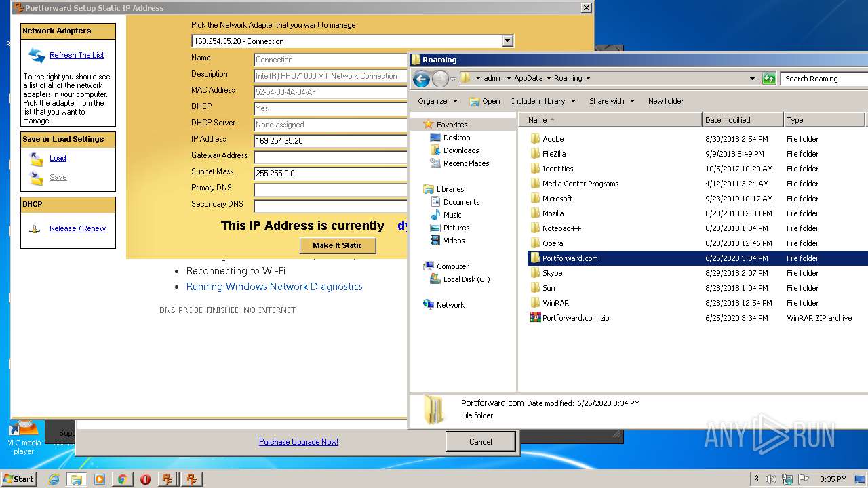Select Desktop in Favorites
This screenshot has width=868, height=488.
click(456, 138)
